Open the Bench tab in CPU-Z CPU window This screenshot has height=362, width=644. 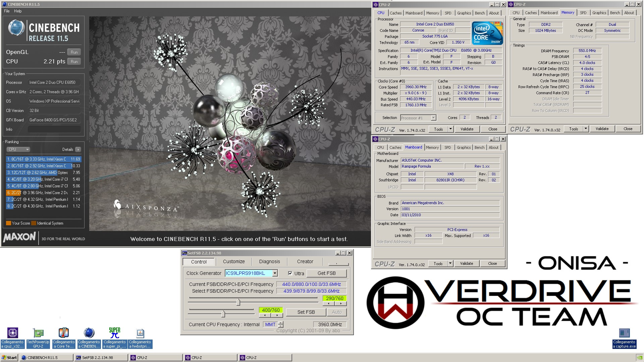(x=480, y=13)
